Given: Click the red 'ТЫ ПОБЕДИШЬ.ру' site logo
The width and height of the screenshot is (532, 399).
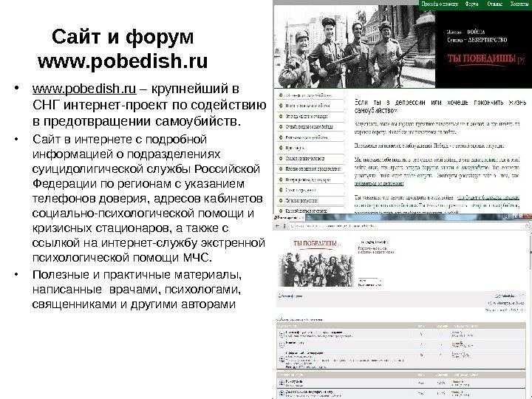Looking at the screenshot, I should point(485,59).
